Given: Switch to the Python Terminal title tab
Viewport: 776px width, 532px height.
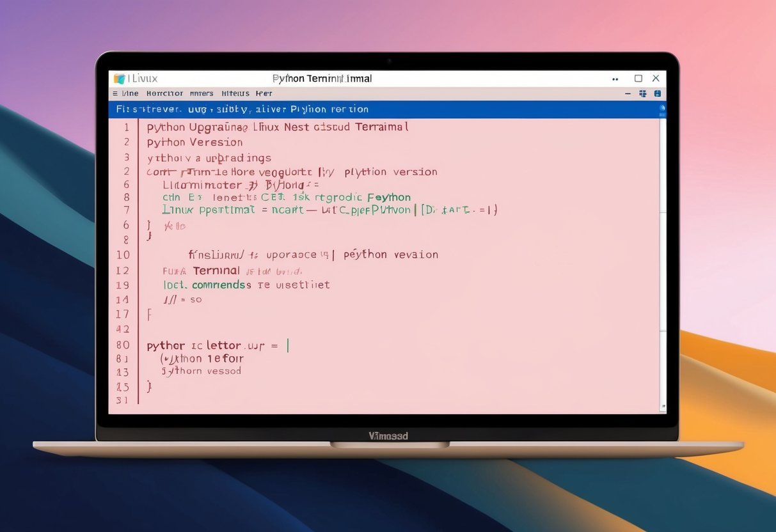Looking at the screenshot, I should click(322, 78).
